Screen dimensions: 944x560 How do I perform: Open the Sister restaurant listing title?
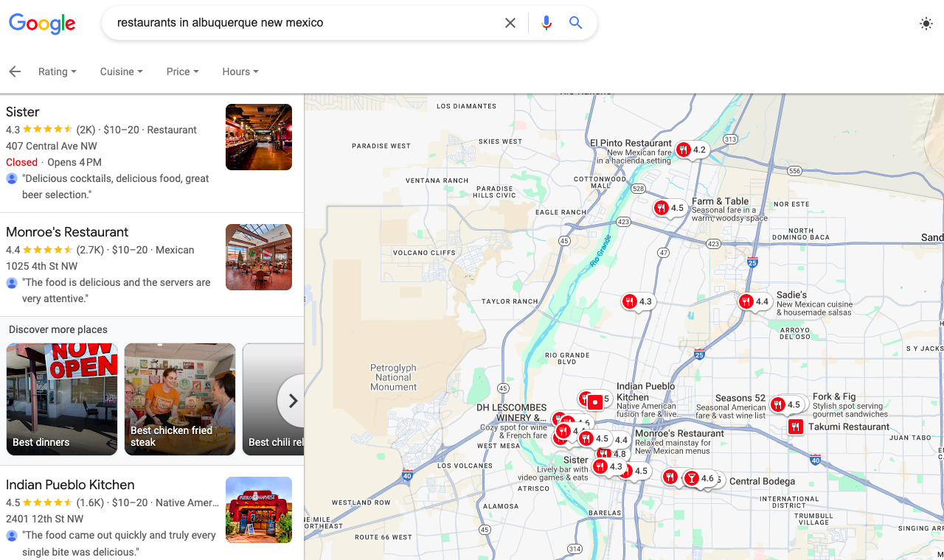click(x=23, y=112)
